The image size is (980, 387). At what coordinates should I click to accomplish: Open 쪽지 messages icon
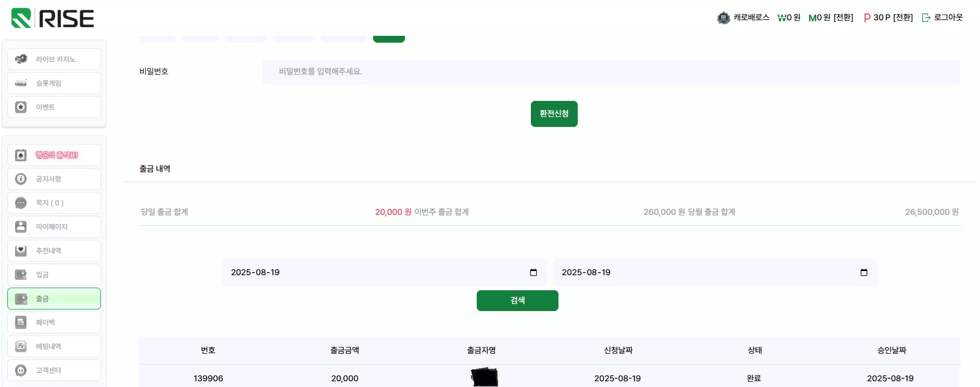[x=21, y=203]
